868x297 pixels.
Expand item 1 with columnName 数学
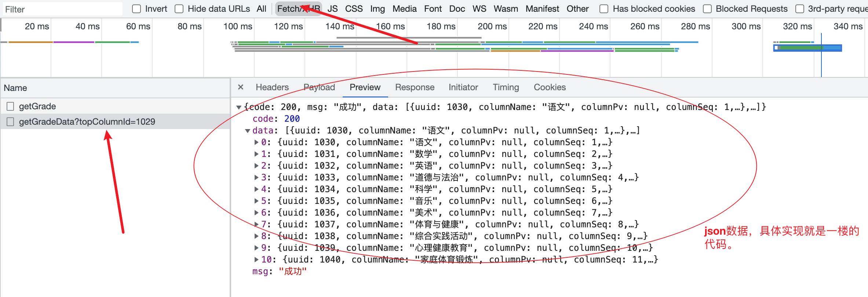point(256,154)
